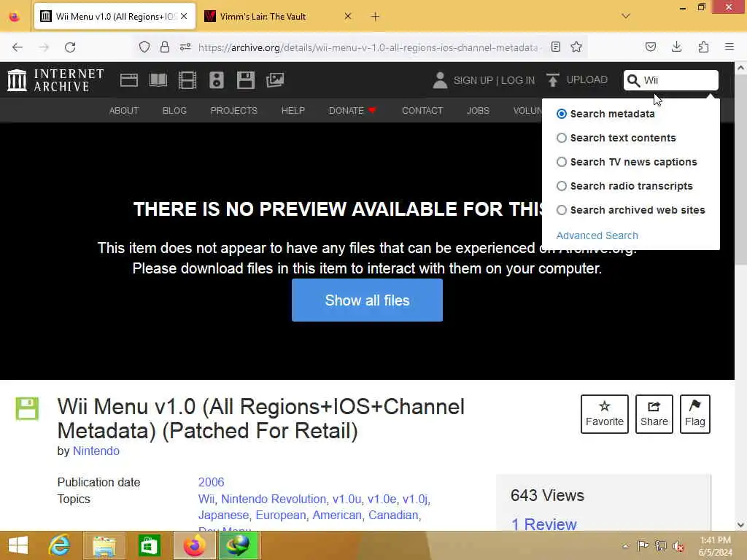
Task: Open the HELP menu item
Action: click(293, 111)
